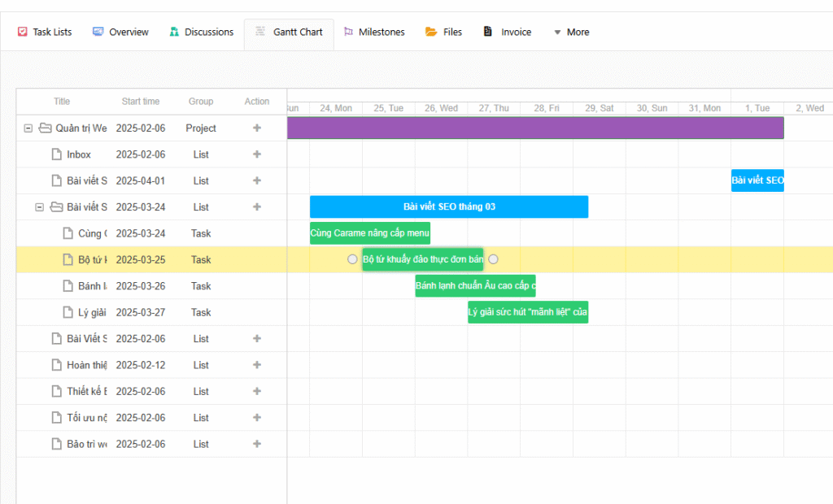Image resolution: width=833 pixels, height=504 pixels.
Task: Click right link handle of highlighted task bar
Action: (x=493, y=259)
